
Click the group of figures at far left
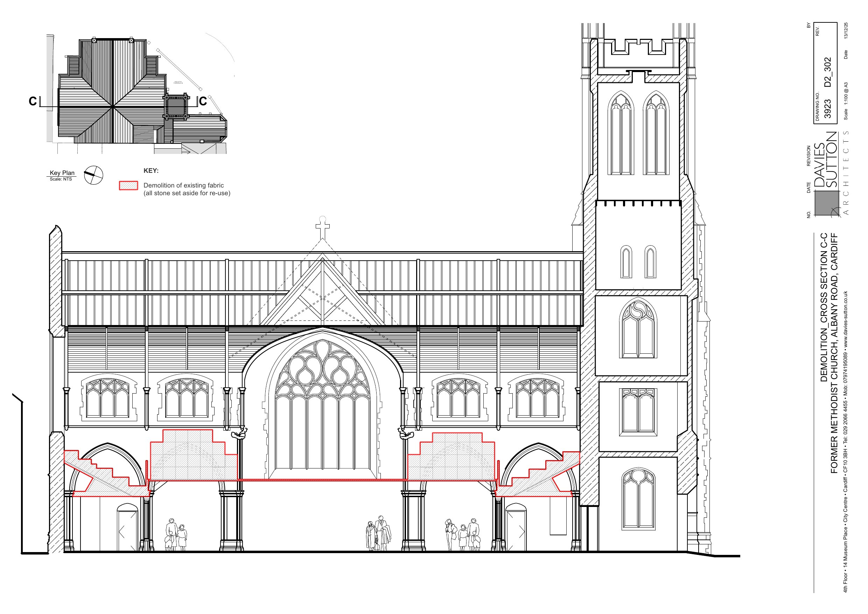(x=176, y=535)
